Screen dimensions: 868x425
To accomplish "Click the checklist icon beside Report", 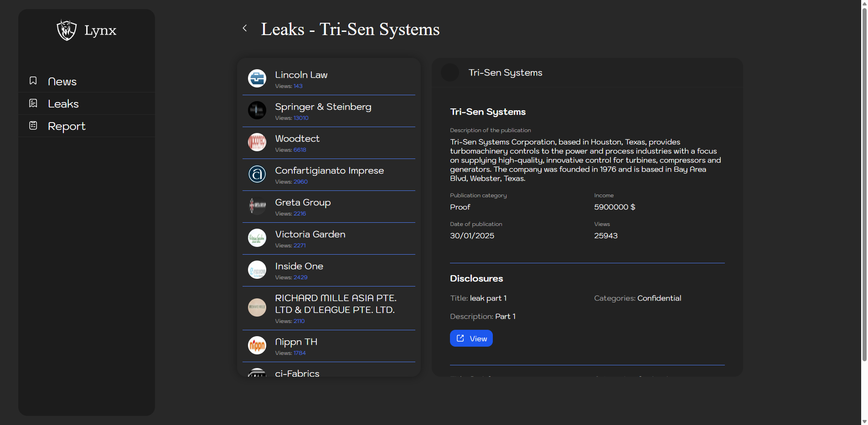I will [33, 125].
